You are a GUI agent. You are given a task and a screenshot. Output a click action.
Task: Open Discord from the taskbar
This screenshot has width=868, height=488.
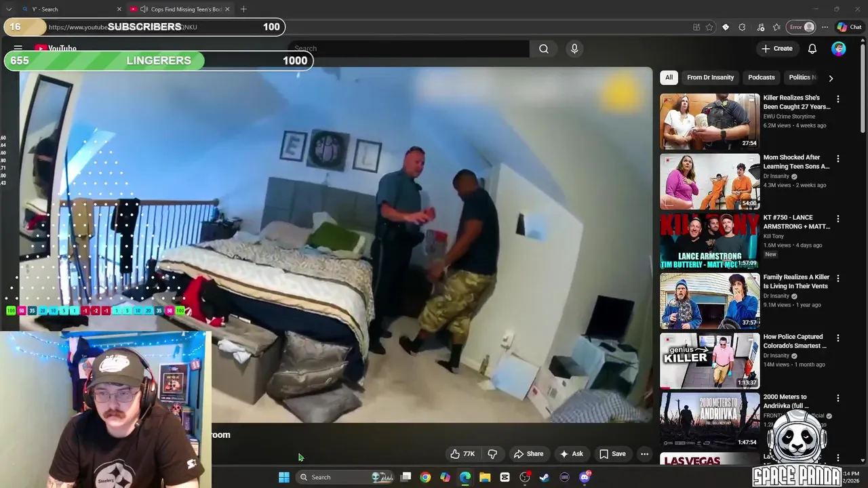point(585,477)
